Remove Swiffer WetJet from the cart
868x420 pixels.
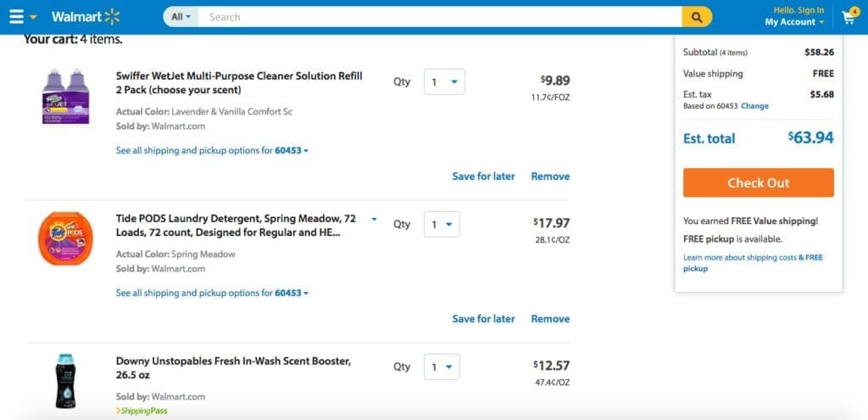[x=550, y=176]
